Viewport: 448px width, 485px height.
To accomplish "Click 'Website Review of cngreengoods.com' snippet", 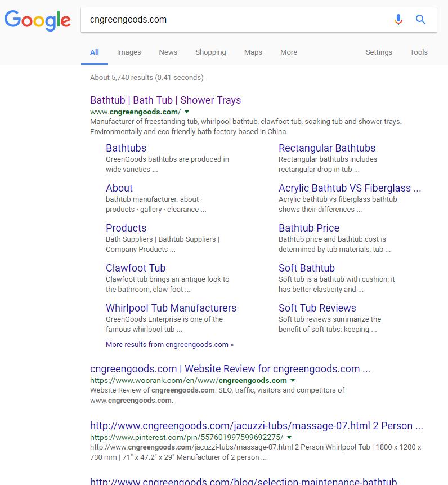I will (x=217, y=395).
